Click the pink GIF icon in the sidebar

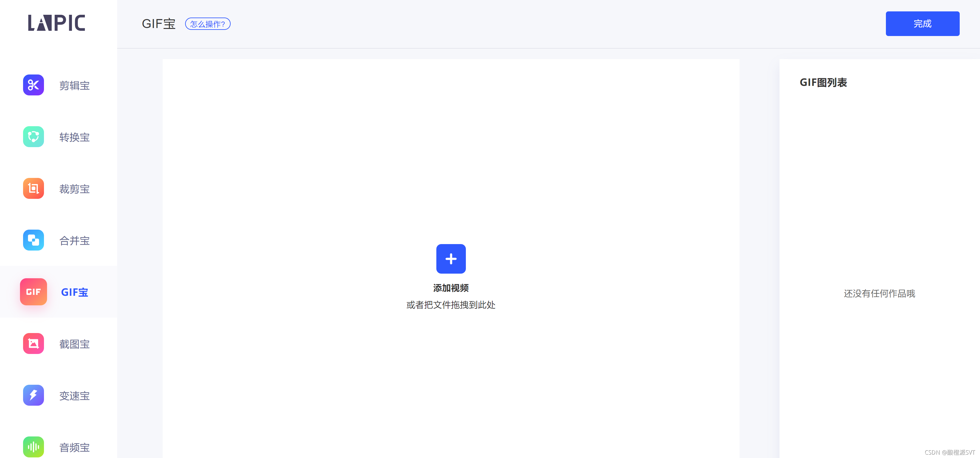coord(34,292)
